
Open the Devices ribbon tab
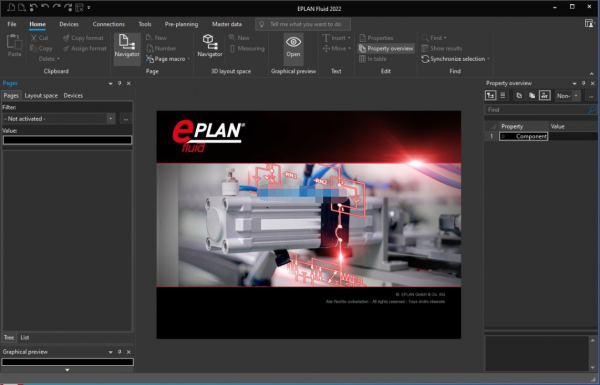(x=69, y=24)
